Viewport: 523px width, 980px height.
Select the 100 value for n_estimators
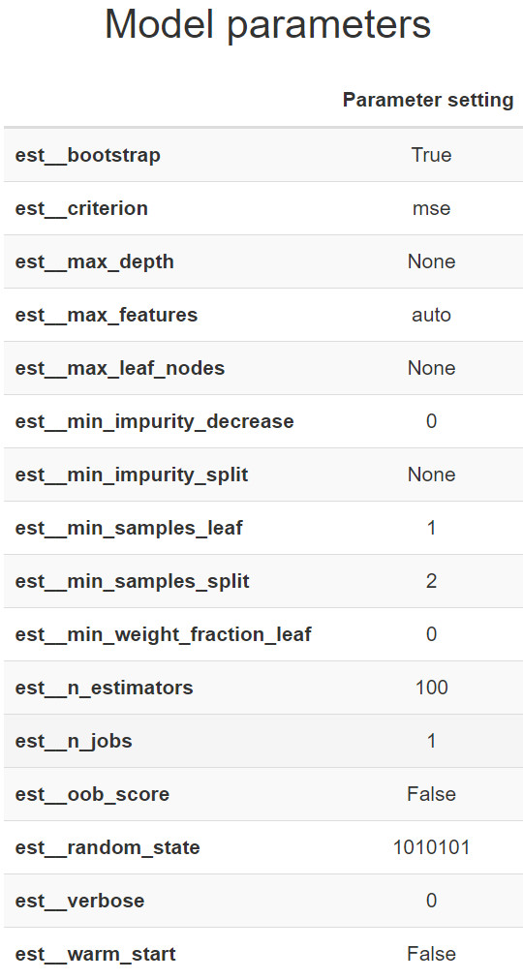click(x=431, y=688)
